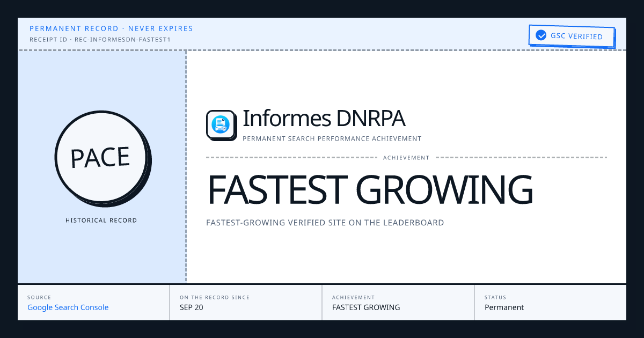Click the FASTEST GROWING headline
The height and width of the screenshot is (338, 644).
pyautogui.click(x=370, y=190)
